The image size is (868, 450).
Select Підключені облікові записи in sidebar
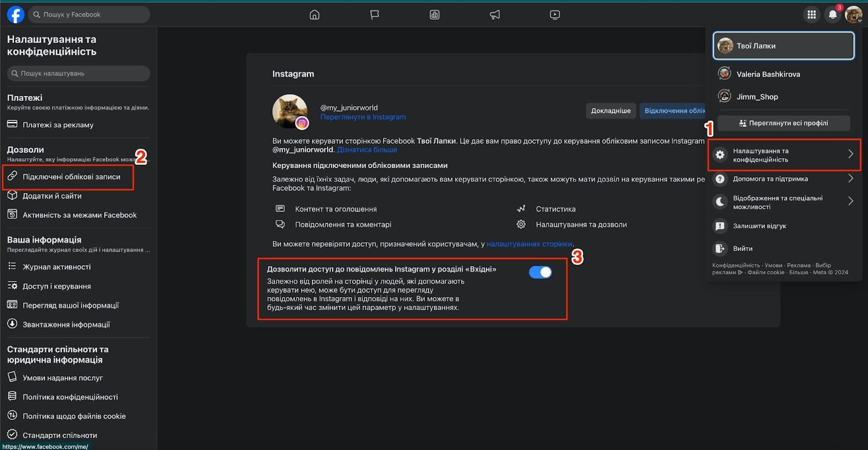71,177
